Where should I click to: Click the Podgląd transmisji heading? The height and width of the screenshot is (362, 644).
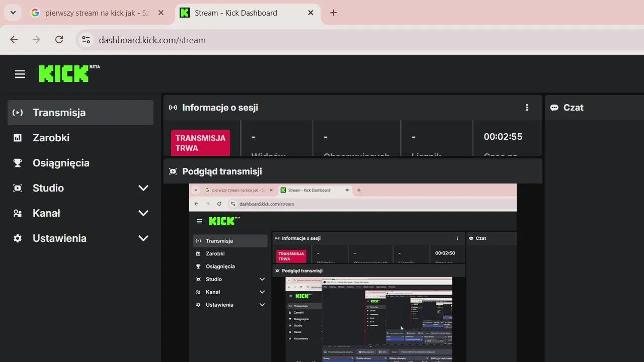[x=222, y=171]
